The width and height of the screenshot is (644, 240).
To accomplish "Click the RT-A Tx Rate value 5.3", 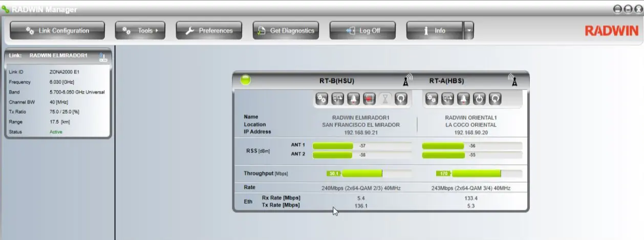I will pos(471,206).
